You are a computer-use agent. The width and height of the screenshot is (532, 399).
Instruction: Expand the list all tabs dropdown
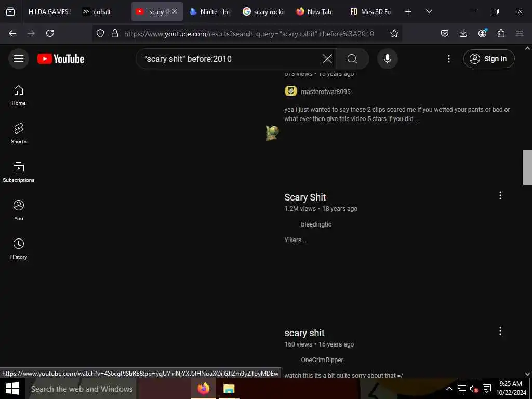[x=429, y=11]
